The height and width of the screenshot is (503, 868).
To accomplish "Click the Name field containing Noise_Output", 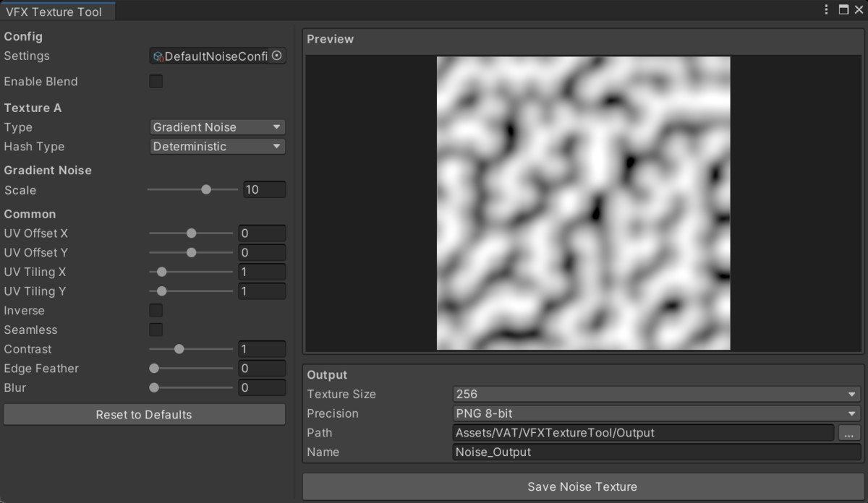I will click(x=656, y=452).
